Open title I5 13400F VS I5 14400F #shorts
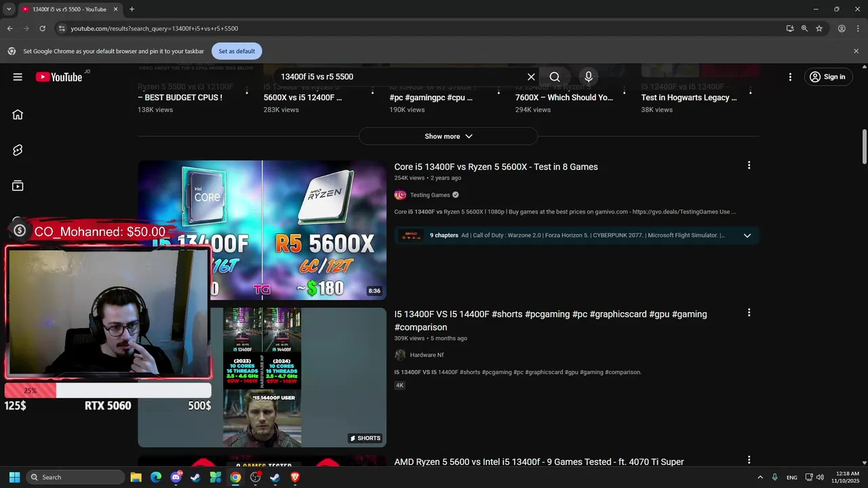Image resolution: width=868 pixels, height=488 pixels. (x=551, y=321)
